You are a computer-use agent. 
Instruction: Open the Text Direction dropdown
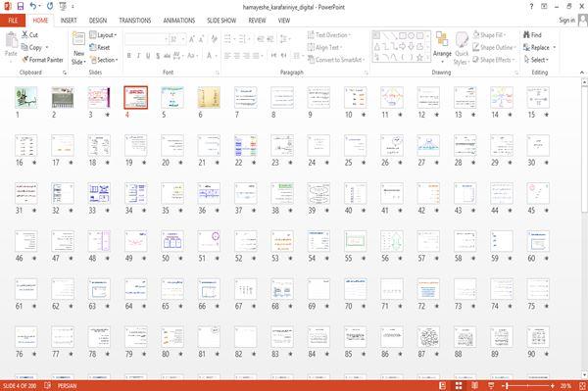pyautogui.click(x=329, y=35)
